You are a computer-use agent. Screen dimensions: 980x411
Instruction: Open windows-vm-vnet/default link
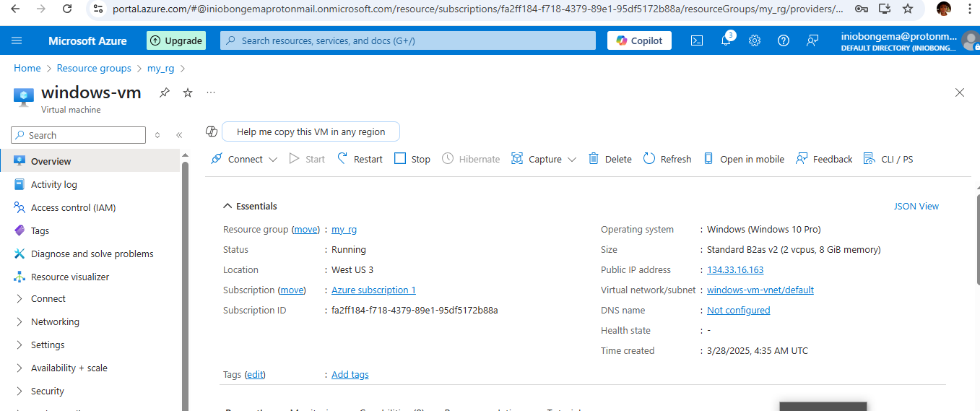[x=760, y=290]
